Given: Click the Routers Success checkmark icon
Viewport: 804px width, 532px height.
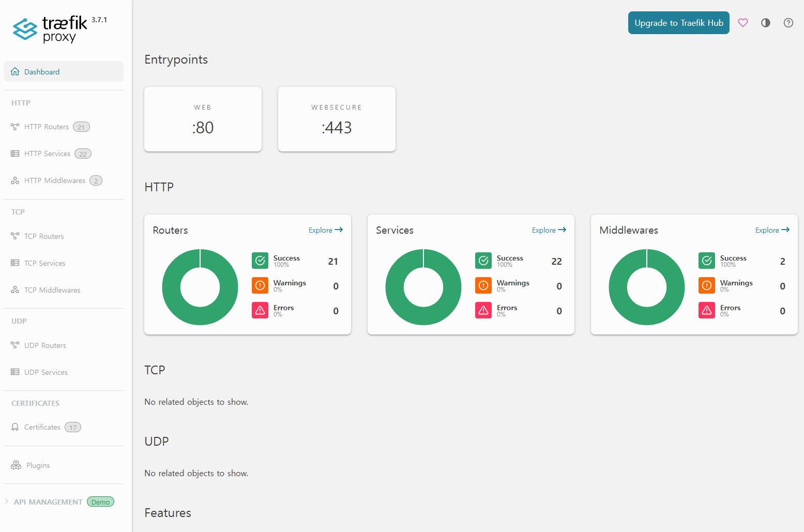Looking at the screenshot, I should (260, 261).
